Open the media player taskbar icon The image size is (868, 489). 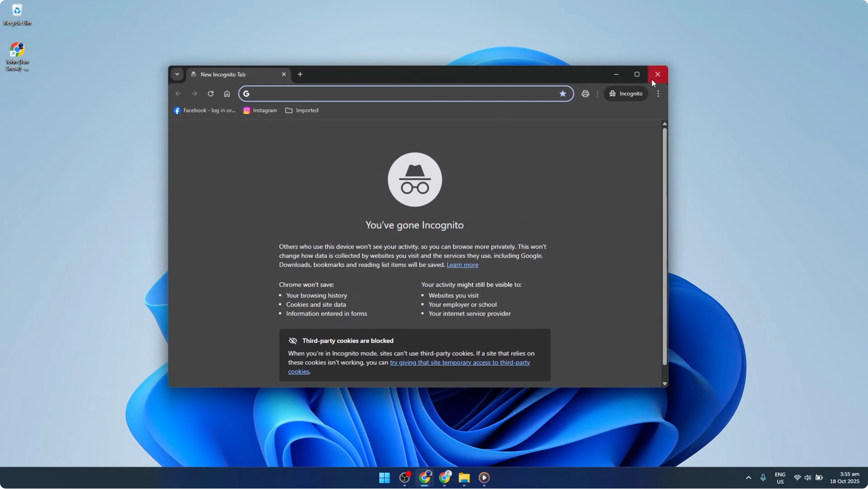click(484, 478)
